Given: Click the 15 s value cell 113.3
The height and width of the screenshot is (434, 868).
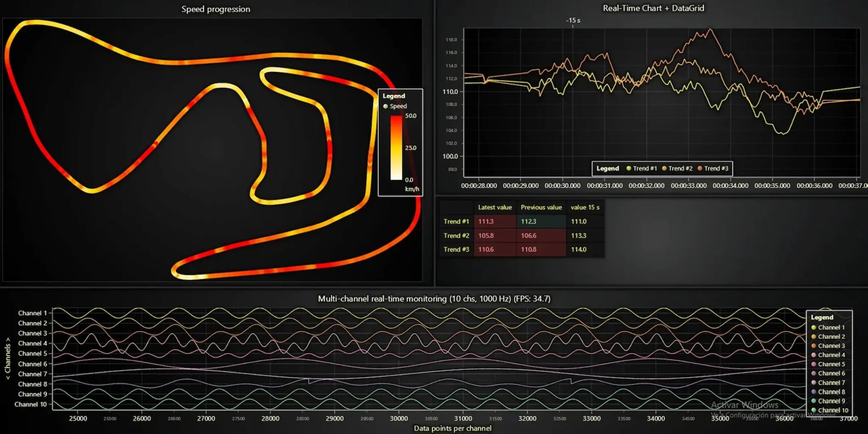Looking at the screenshot, I should coord(585,235).
